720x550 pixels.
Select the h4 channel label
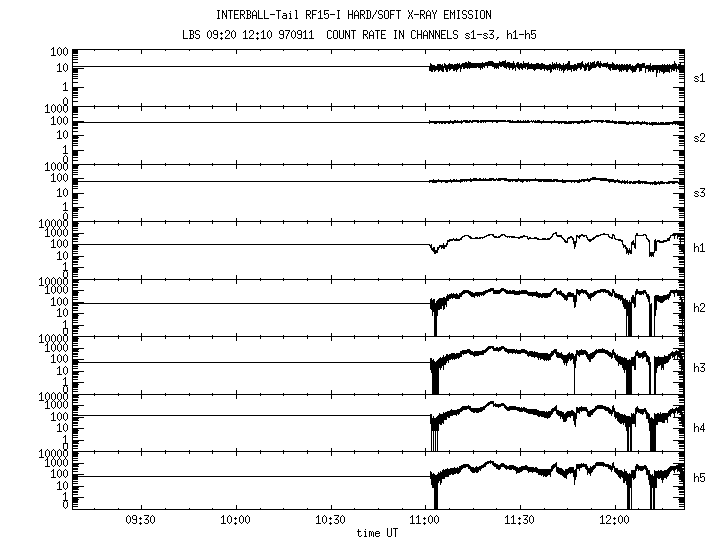[699, 428]
